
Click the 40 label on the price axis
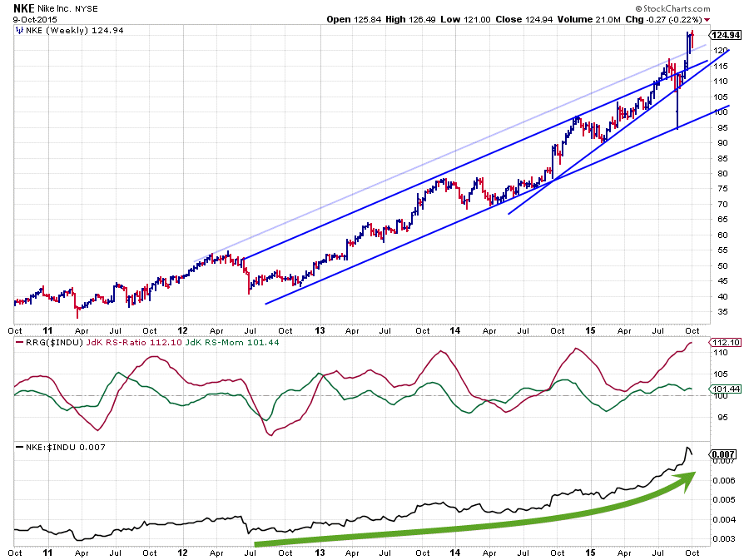(722, 296)
